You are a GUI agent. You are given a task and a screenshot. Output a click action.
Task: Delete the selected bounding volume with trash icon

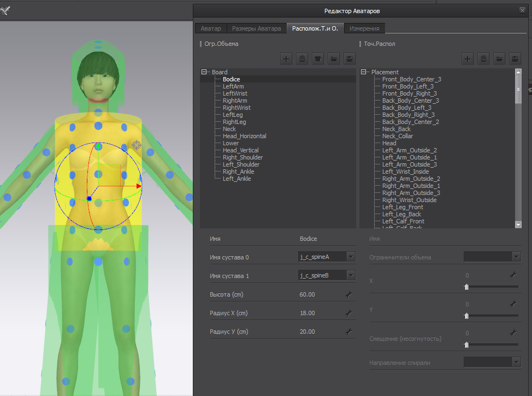pyautogui.click(x=302, y=58)
